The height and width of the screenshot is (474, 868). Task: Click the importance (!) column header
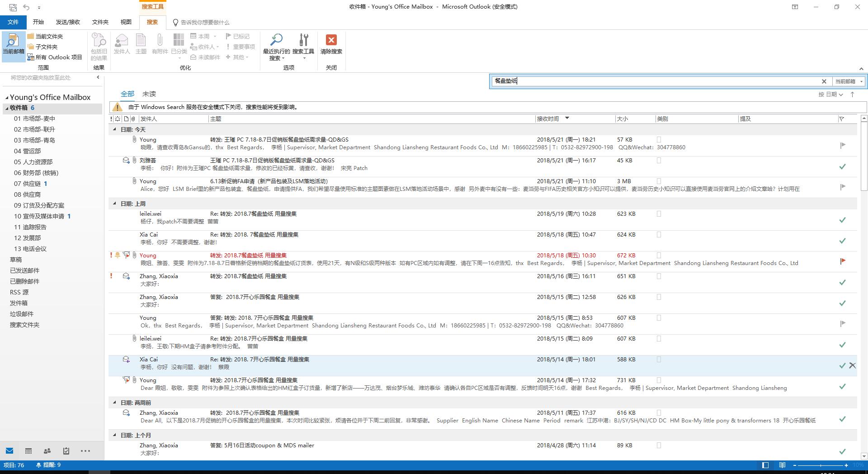(111, 119)
